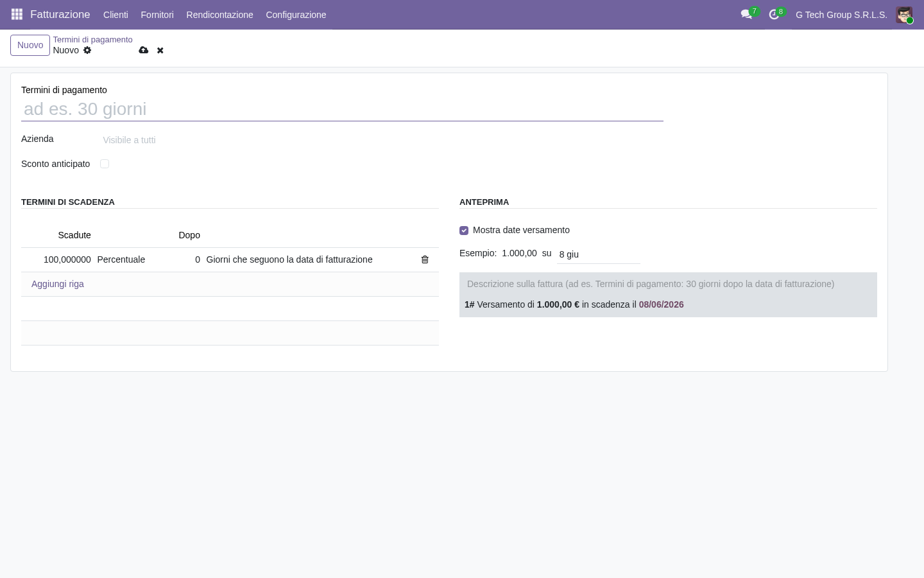Screen dimensions: 924x578
Task: Edit the invoice description note field
Action: point(668,284)
